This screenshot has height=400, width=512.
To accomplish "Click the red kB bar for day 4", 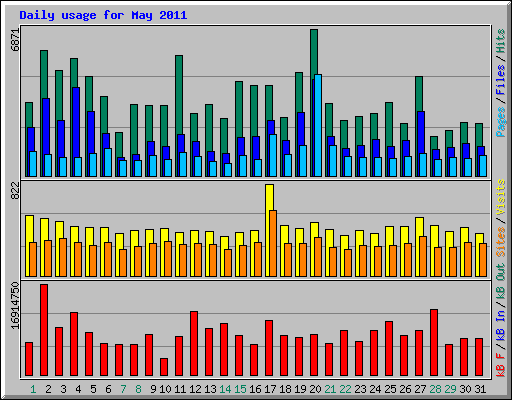I will tap(74, 344).
